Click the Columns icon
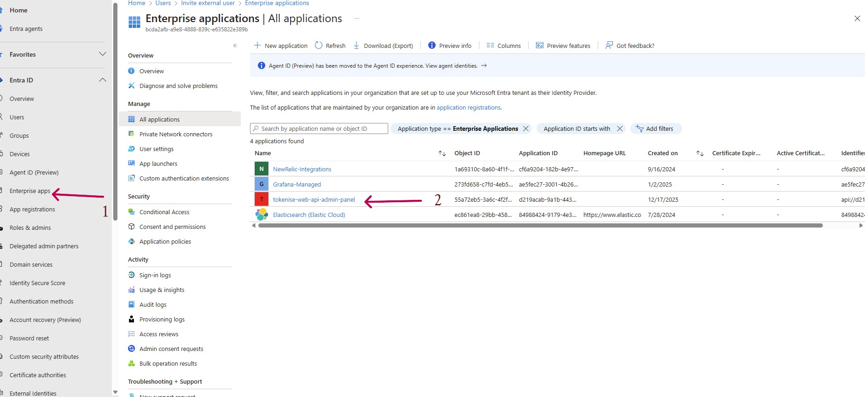This screenshot has width=868, height=397. tap(490, 45)
